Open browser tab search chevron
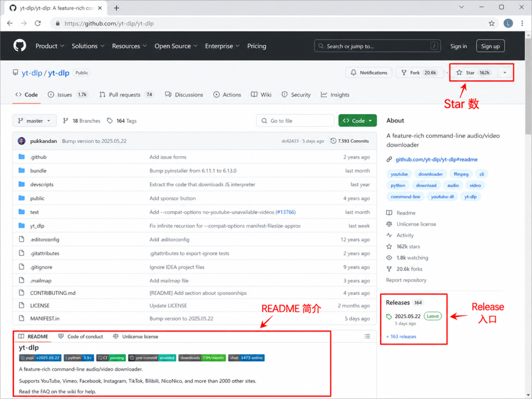532x399 pixels. 462,7
